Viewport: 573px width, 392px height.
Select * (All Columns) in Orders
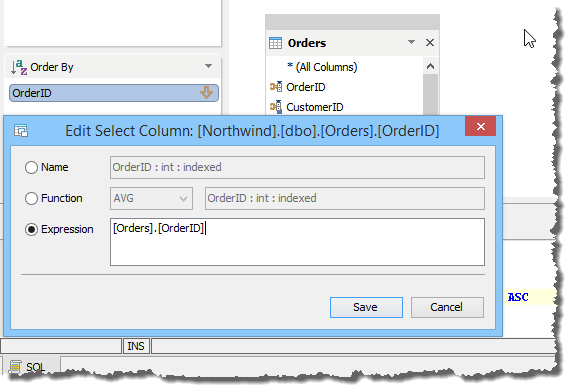click(322, 67)
